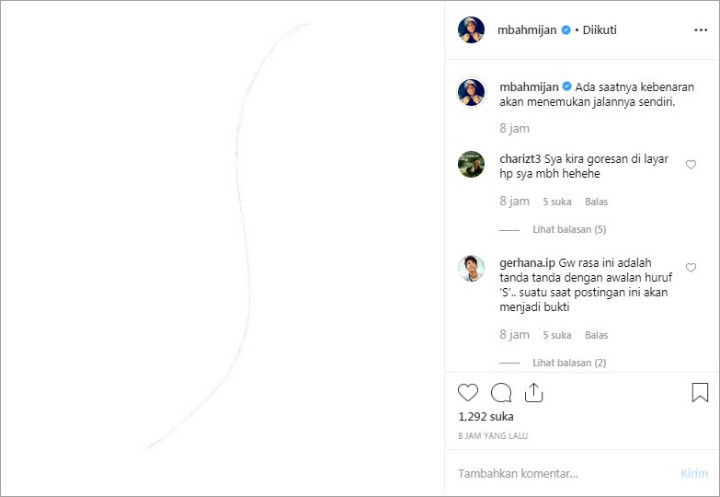Image resolution: width=720 pixels, height=497 pixels.
Task: Open gerhana.ip profile avatar
Action: 472,268
